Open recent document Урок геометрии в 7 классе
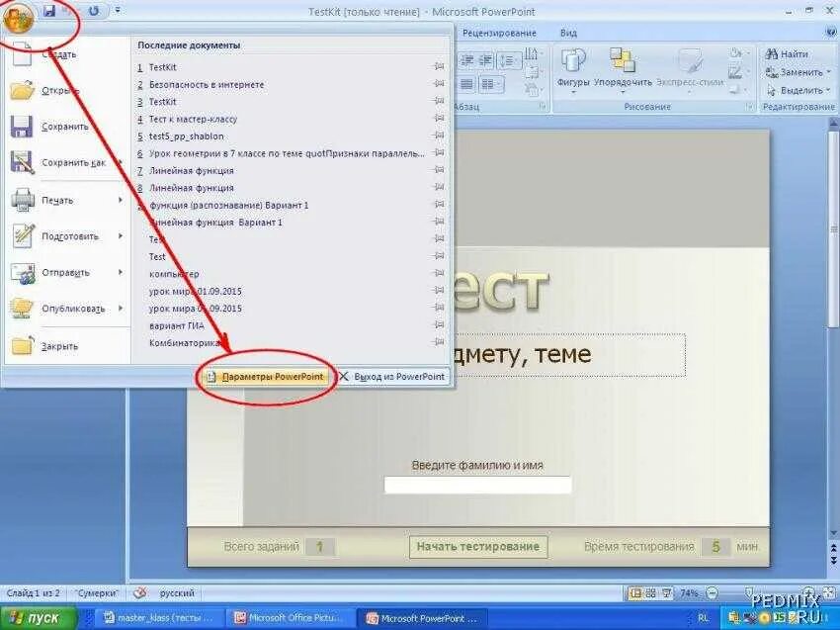 click(291, 153)
